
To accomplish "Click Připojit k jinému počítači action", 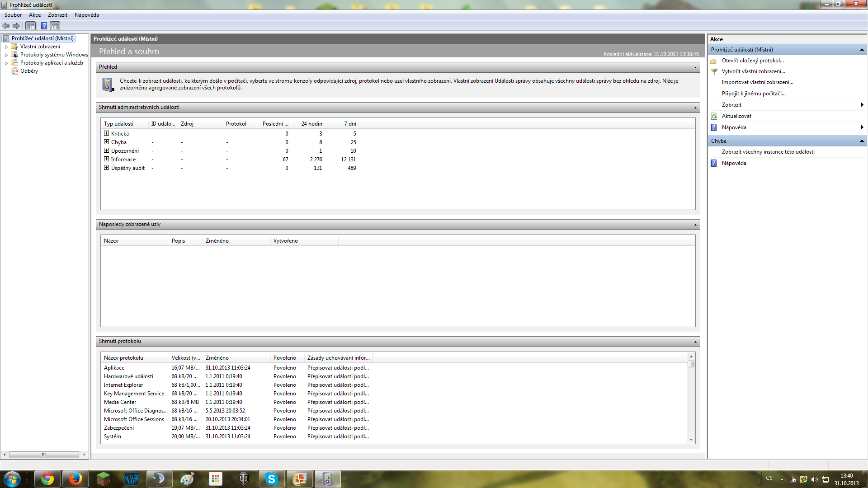I will pyautogui.click(x=754, y=94).
